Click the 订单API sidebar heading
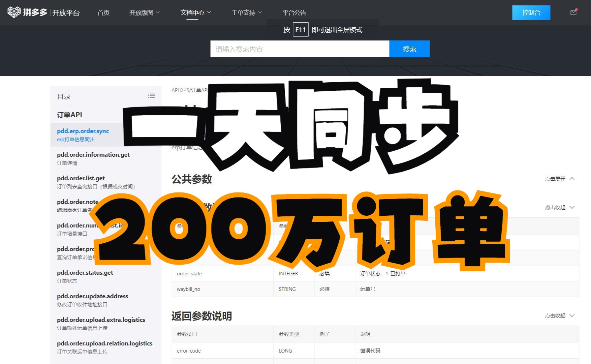This screenshot has height=364, width=591. pyautogui.click(x=69, y=115)
